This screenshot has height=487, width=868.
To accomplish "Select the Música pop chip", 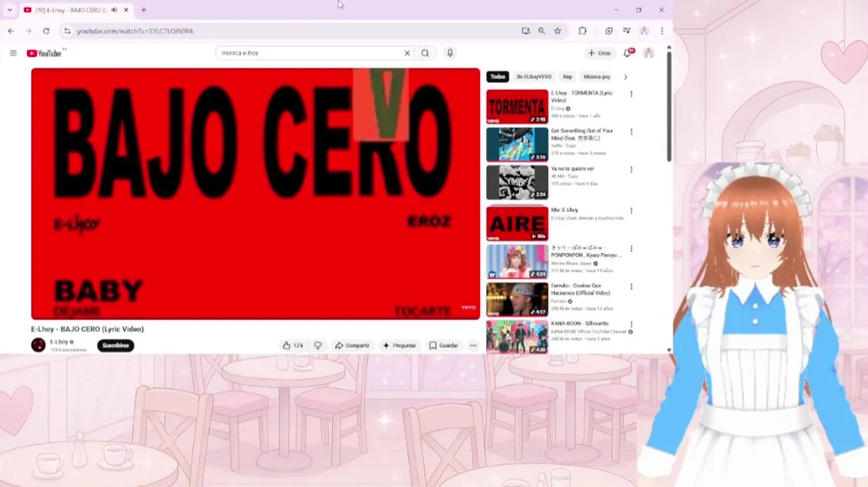I will tap(597, 77).
